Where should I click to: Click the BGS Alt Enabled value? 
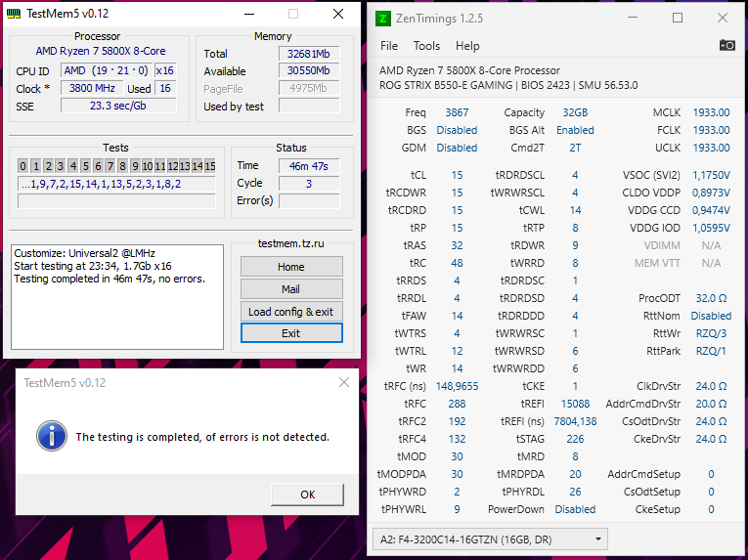[x=575, y=130]
